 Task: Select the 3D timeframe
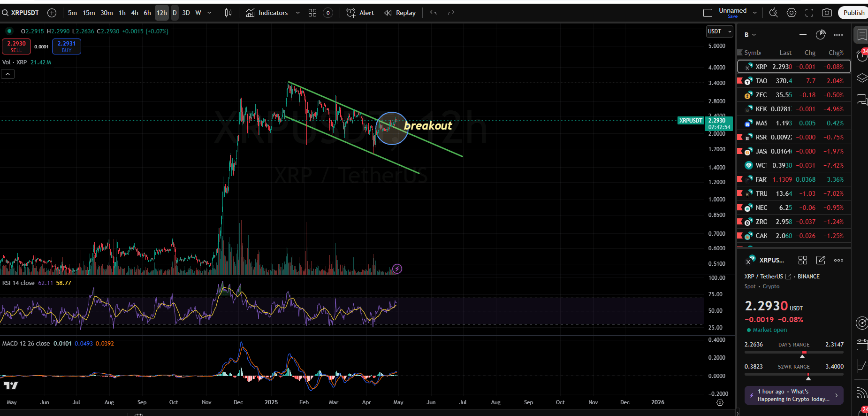click(186, 13)
